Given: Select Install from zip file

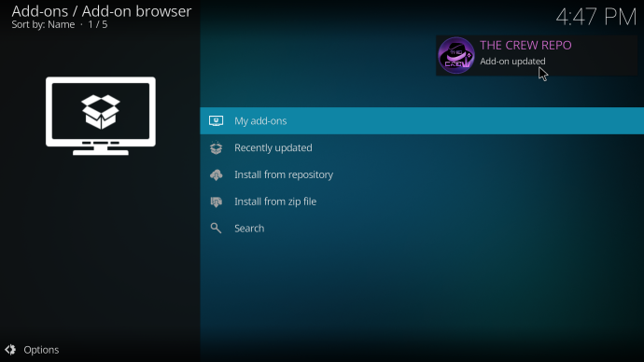Looking at the screenshot, I should [x=422, y=202].
